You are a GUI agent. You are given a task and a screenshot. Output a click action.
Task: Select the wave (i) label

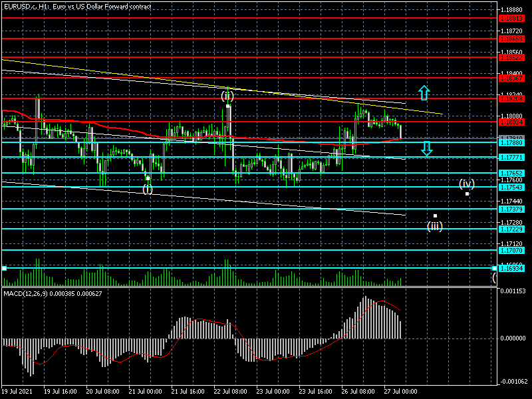click(148, 189)
